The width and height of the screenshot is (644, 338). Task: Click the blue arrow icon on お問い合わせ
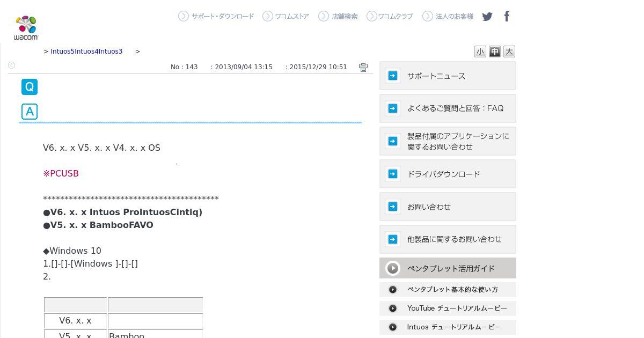393,207
